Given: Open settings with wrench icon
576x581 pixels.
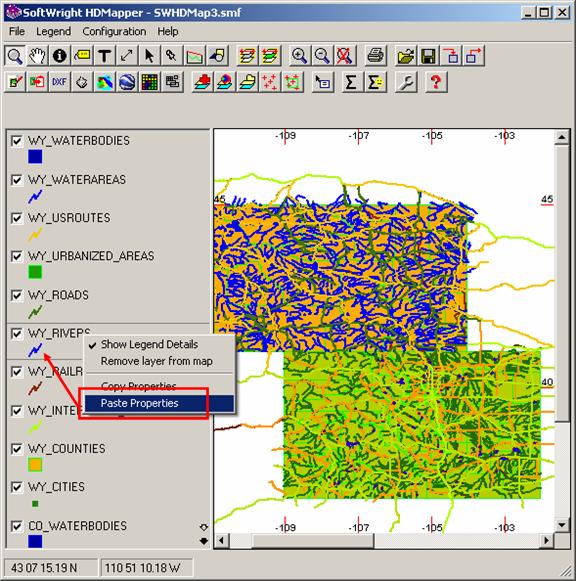Looking at the screenshot, I should pos(406,82).
